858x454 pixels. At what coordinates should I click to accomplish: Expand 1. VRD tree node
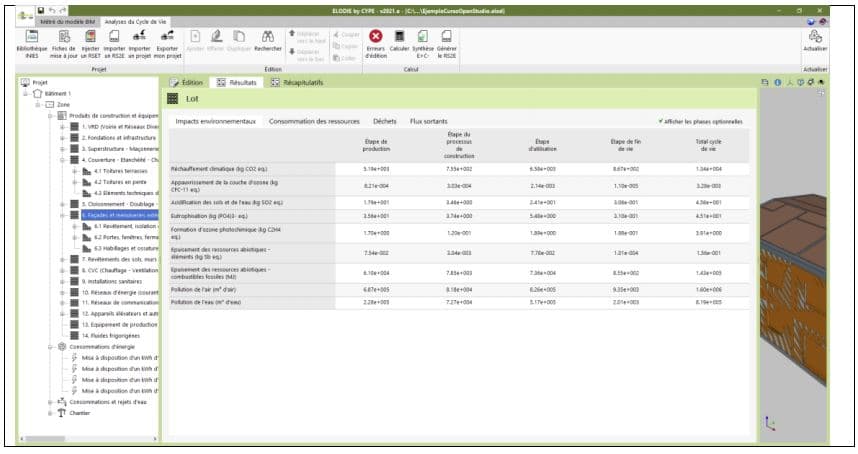click(63, 127)
